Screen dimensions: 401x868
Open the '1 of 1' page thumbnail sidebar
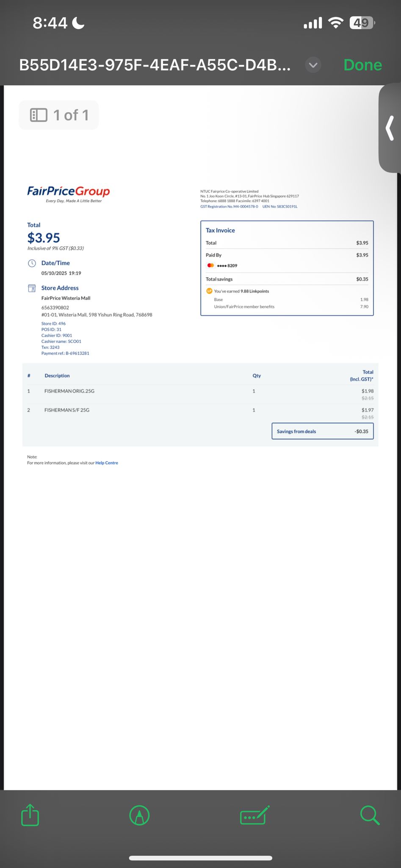tap(59, 115)
